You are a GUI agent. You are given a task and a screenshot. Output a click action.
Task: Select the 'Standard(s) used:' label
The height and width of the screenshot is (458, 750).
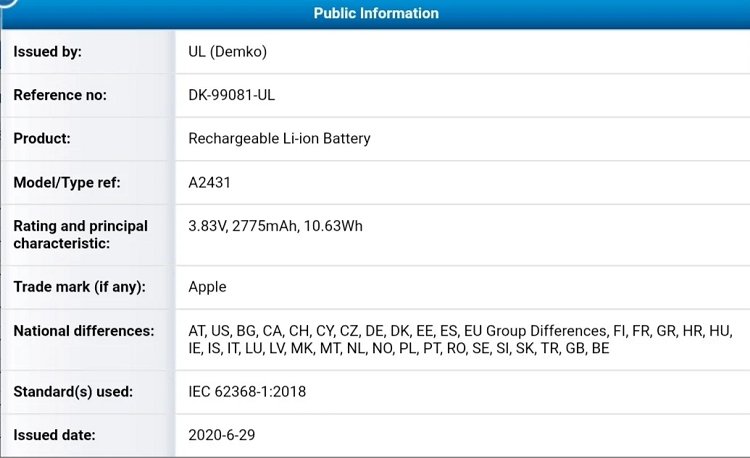[73, 391]
